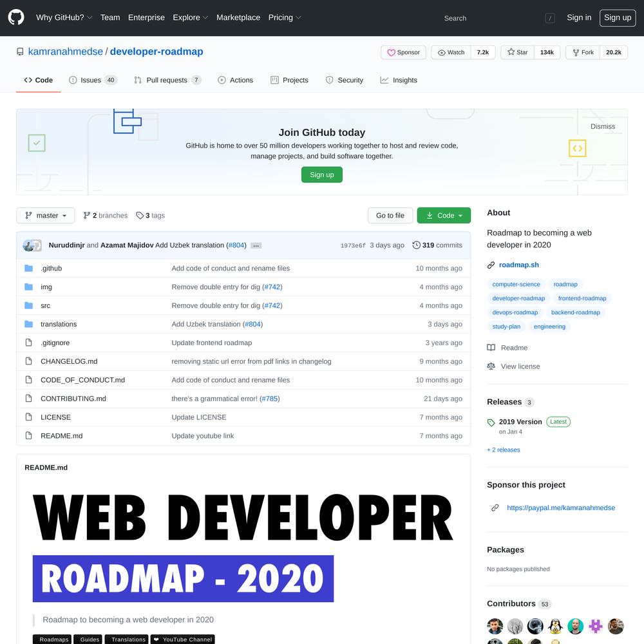The image size is (644, 644).
Task: Open the green Code download dropdown
Action: click(x=444, y=216)
